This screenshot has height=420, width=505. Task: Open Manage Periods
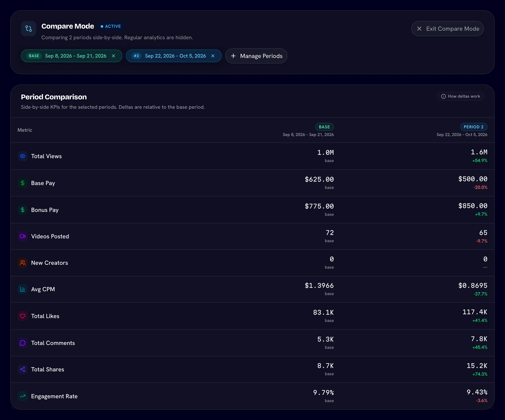pyautogui.click(x=256, y=56)
